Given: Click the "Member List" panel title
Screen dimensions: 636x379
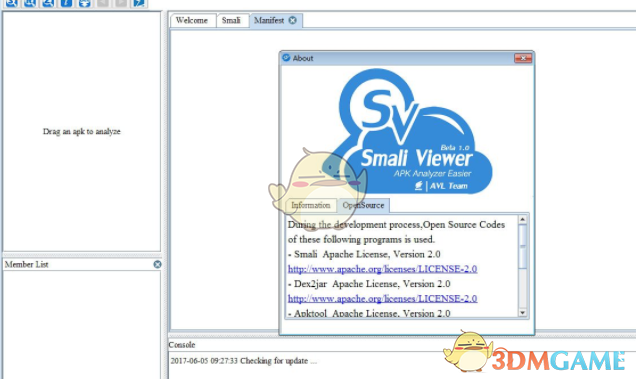Looking at the screenshot, I should 27,265.
